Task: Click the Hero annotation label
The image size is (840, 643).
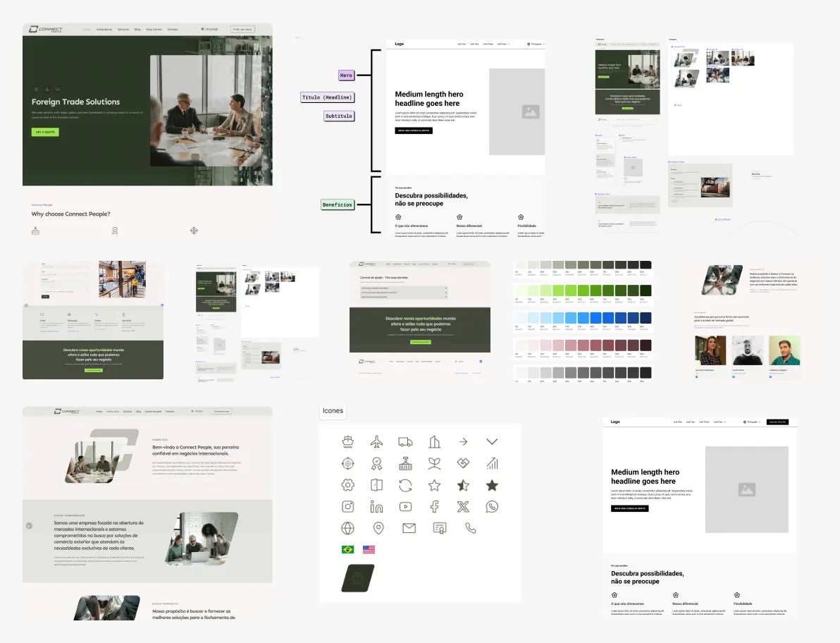Action: [x=346, y=75]
